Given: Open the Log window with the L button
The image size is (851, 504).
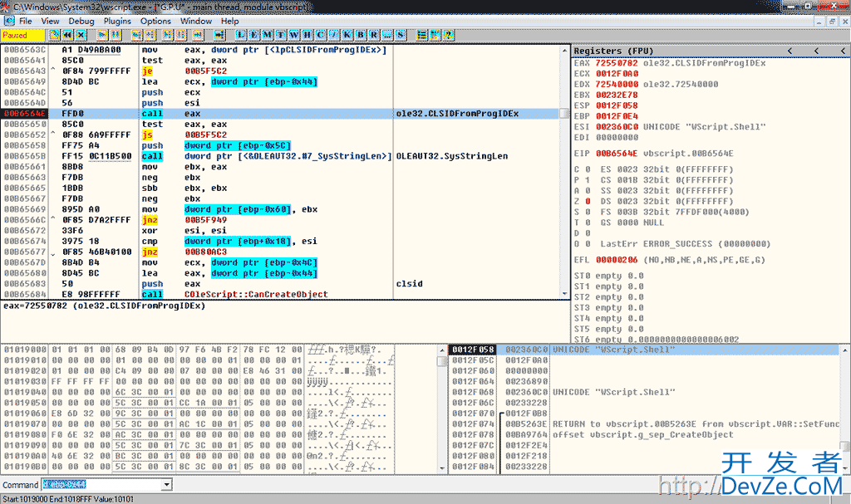Looking at the screenshot, I should pyautogui.click(x=241, y=35).
